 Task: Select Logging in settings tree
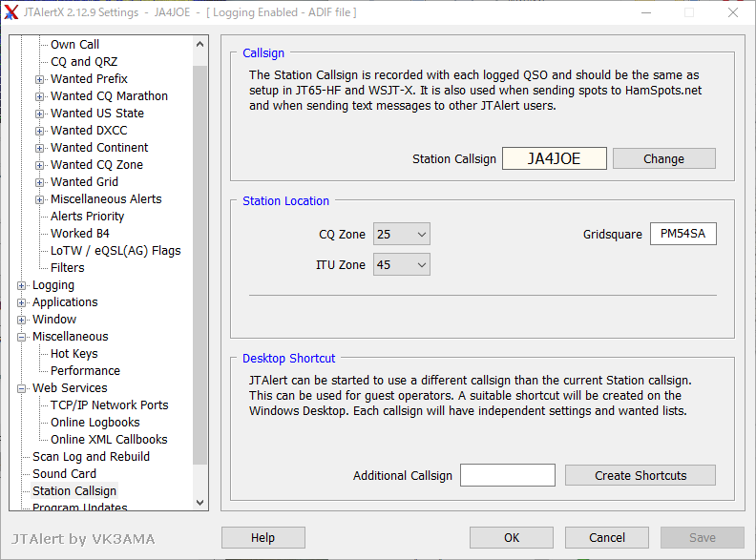(x=53, y=285)
